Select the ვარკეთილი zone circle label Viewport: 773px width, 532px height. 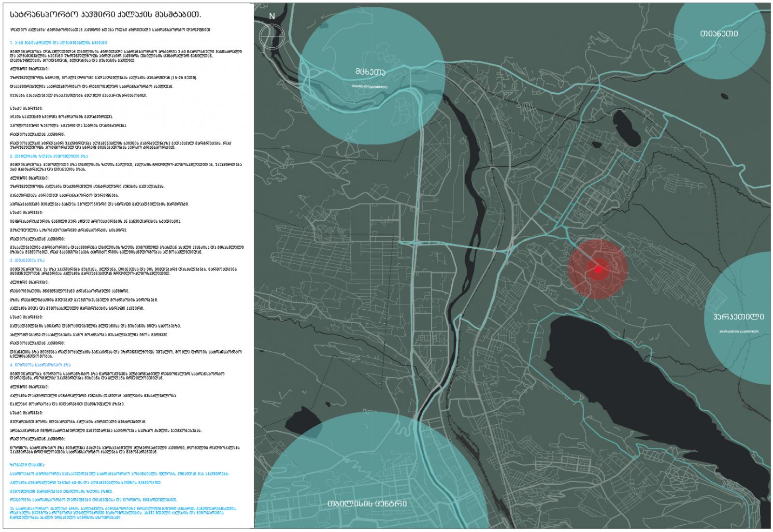pyautogui.click(x=738, y=317)
